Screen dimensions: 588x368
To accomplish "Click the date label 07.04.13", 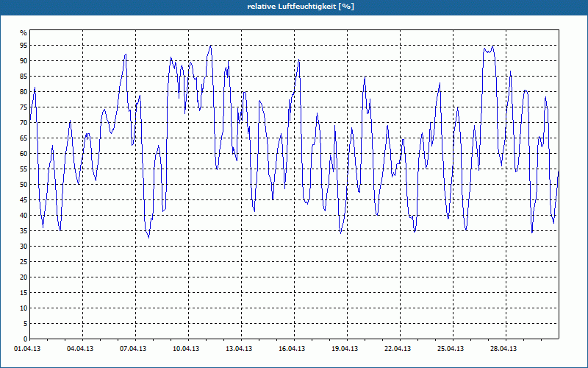I will (x=133, y=349).
